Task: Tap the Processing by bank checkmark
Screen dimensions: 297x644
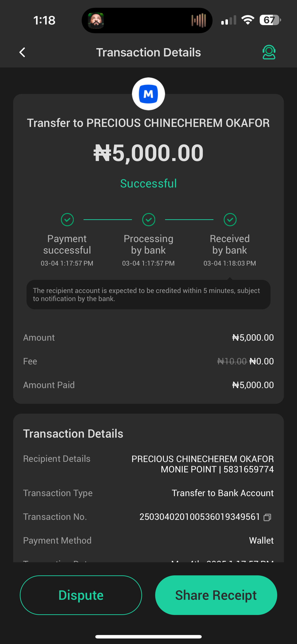Action: pos(148,220)
